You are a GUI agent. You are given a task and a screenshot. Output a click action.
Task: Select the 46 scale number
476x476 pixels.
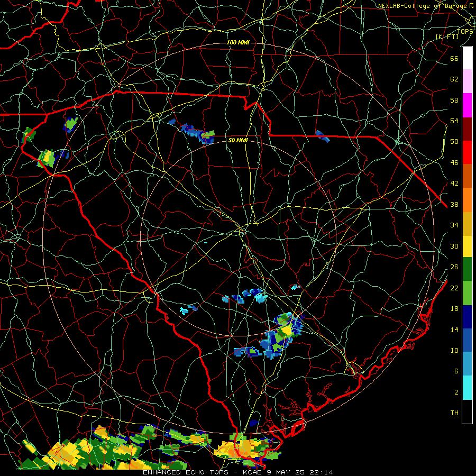point(454,162)
